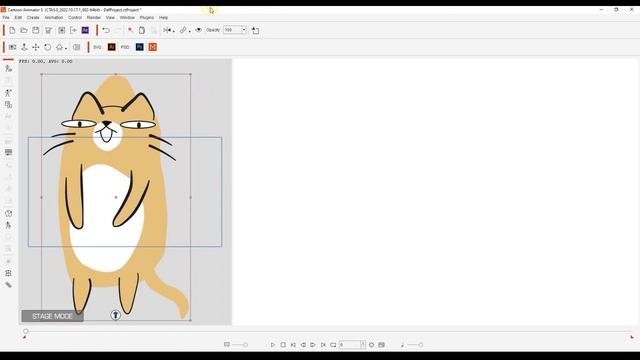Open the Edit menu
This screenshot has width=640, height=360.
coord(18,18)
